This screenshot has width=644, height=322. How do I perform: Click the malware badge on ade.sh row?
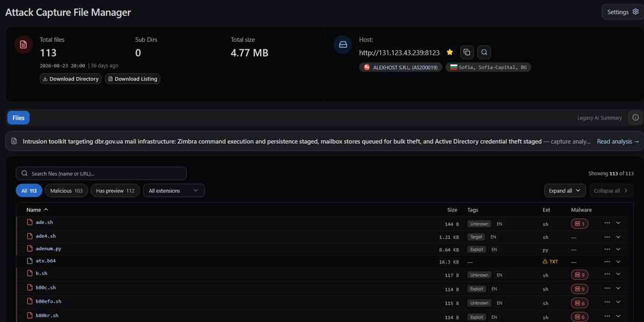pyautogui.click(x=580, y=224)
